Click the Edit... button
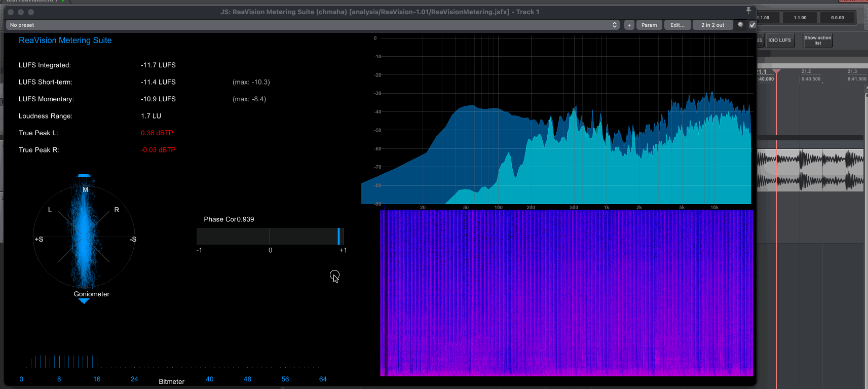 (x=677, y=25)
